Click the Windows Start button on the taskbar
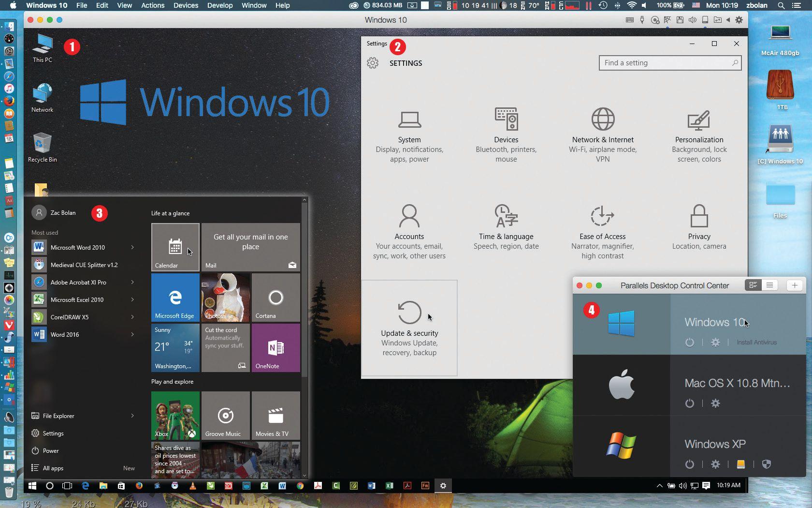Screen dimensions: 812x508 [32, 486]
